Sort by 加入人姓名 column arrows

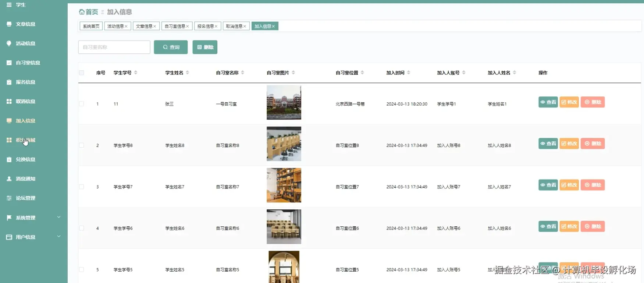point(515,72)
